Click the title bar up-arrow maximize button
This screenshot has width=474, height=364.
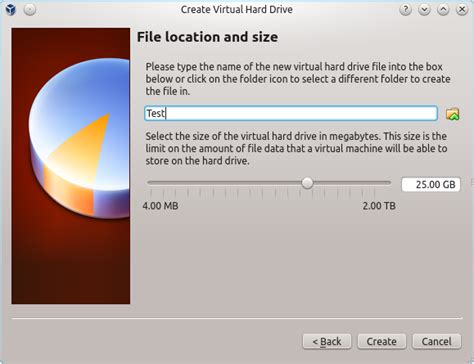tap(443, 10)
